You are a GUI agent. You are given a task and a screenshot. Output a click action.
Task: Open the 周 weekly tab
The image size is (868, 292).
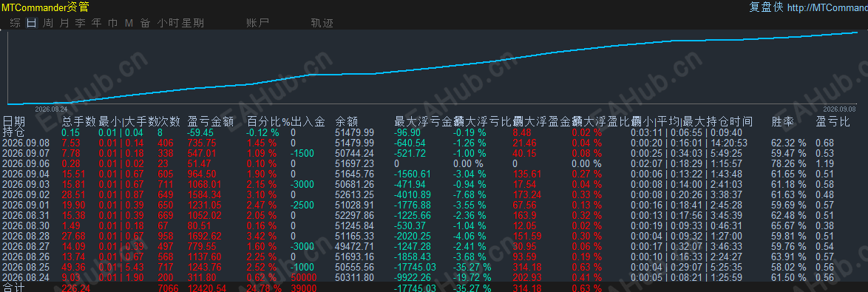tap(48, 23)
